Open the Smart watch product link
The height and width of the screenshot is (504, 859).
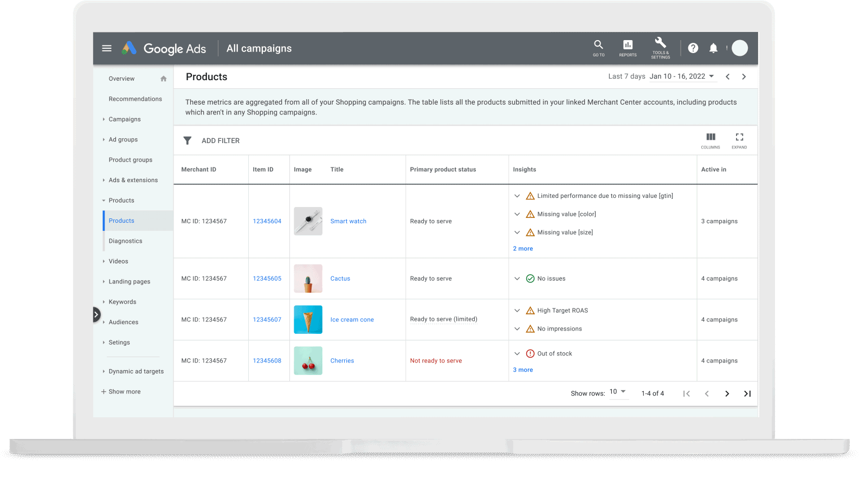coord(348,221)
